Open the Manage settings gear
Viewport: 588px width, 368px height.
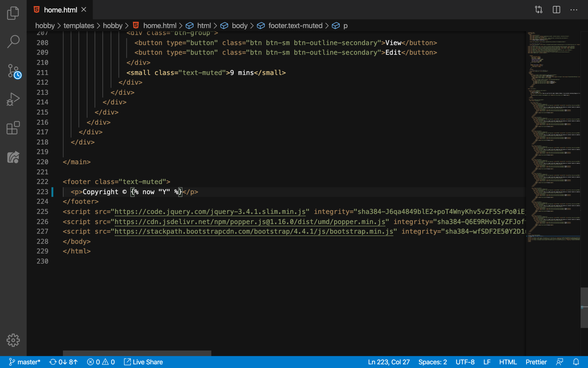(13, 340)
